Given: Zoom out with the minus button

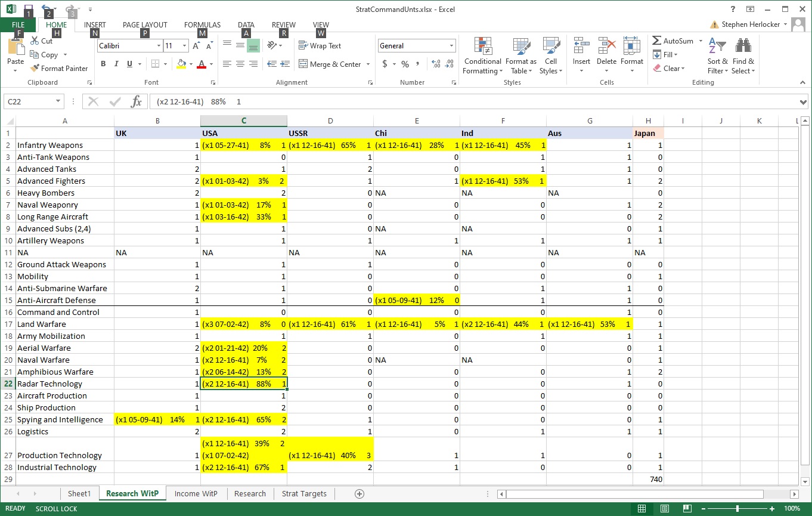Looking at the screenshot, I should pos(703,509).
